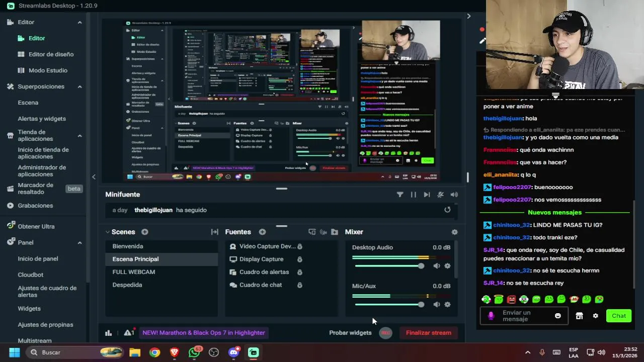
Task: Open Google Chrome from the taskbar
Action: (x=154, y=352)
